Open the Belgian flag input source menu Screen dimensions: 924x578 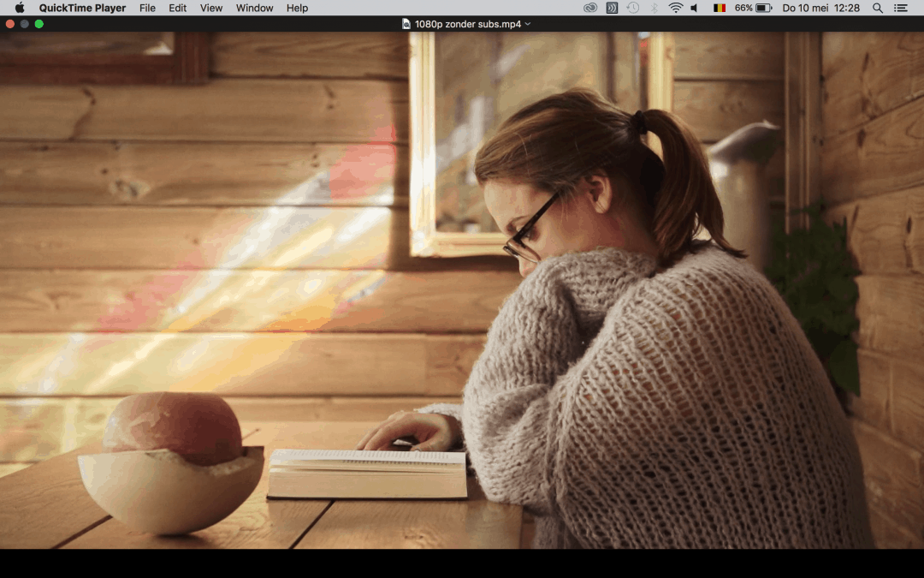[719, 8]
